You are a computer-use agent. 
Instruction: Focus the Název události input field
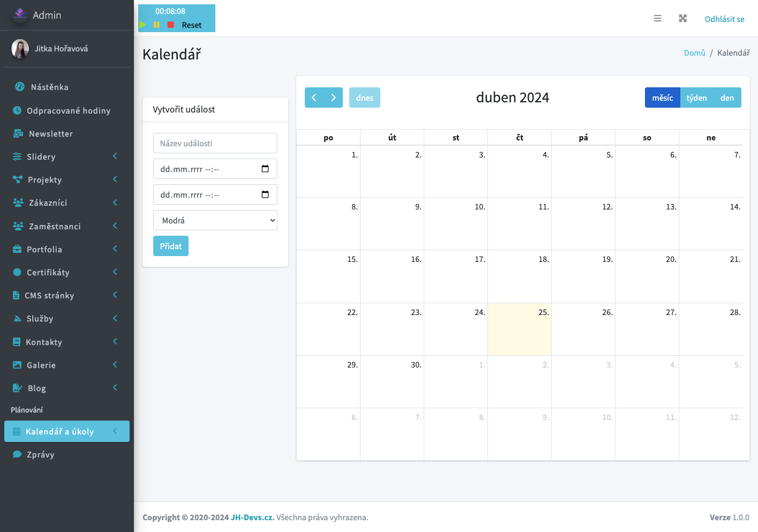215,143
